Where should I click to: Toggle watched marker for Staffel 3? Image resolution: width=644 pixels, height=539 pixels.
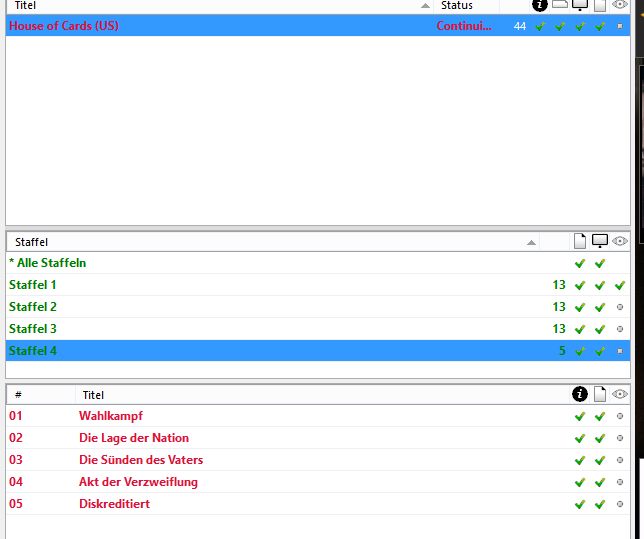620,329
